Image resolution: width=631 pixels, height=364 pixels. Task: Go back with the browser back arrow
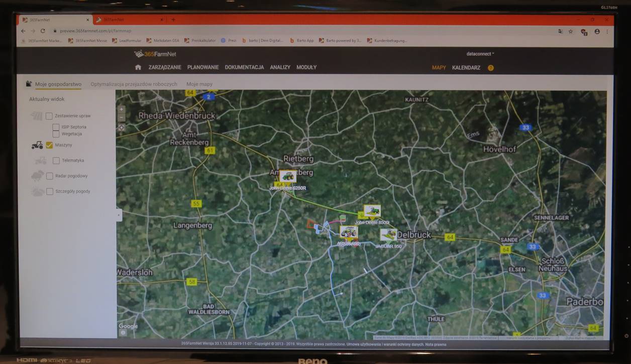point(23,31)
